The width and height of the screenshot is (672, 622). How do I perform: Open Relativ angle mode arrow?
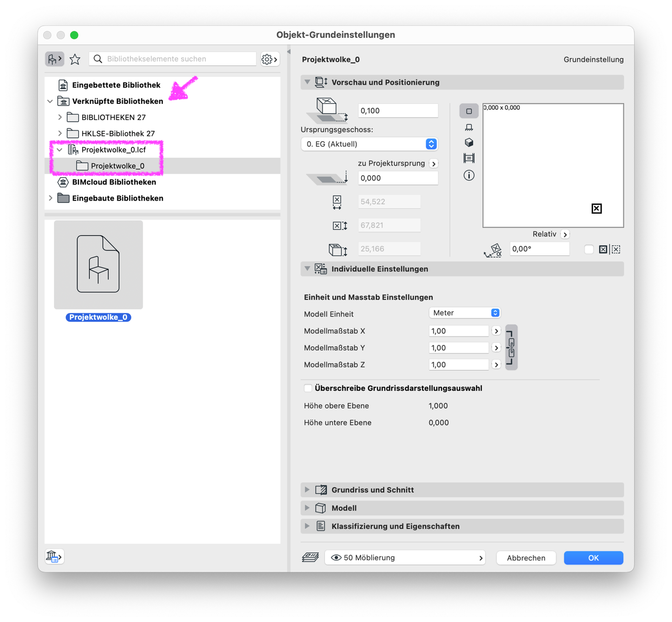point(565,234)
